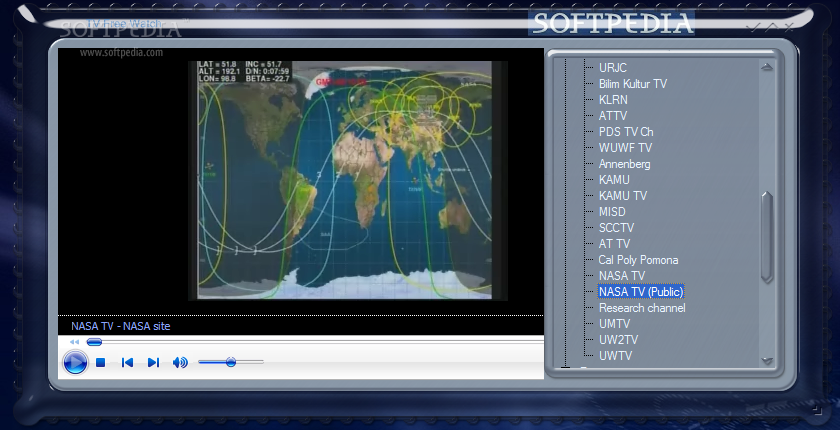Click the highlighted NASA TV (Public) entry
This screenshot has height=430, width=840.
click(641, 292)
